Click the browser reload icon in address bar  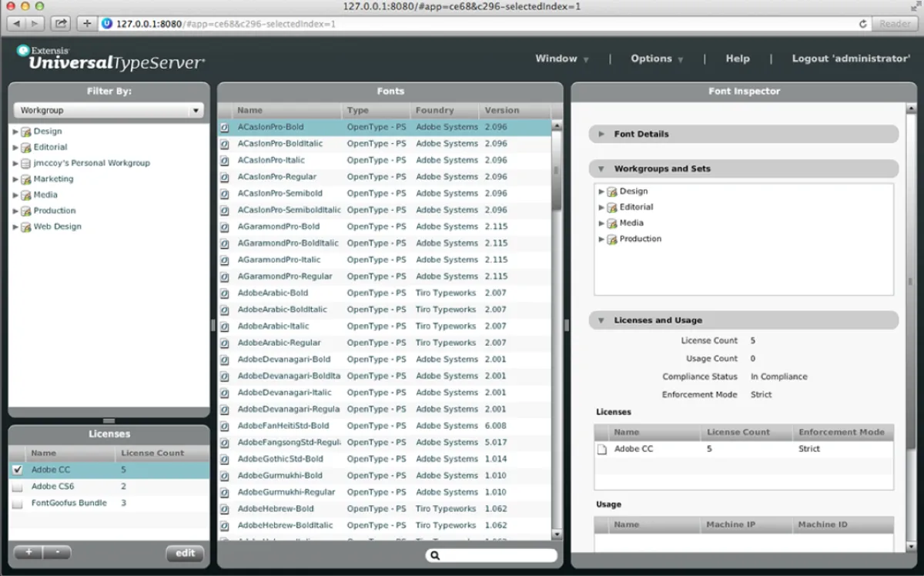863,24
